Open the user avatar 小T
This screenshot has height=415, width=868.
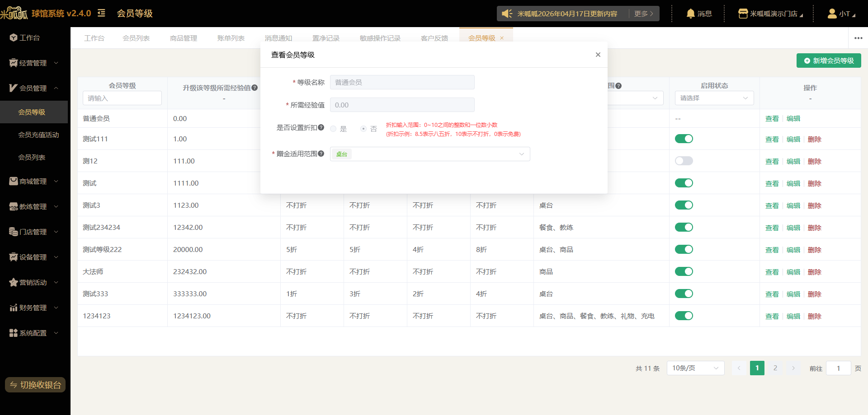pos(832,14)
